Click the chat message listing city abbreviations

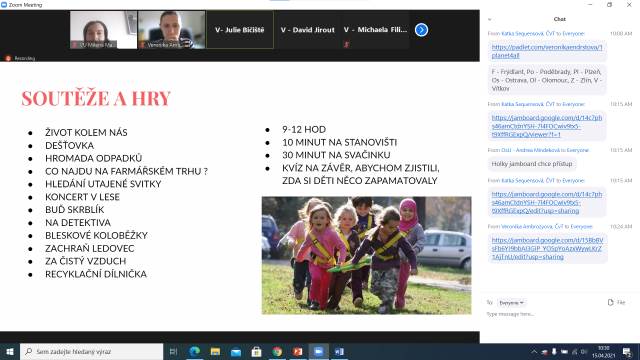tap(547, 80)
